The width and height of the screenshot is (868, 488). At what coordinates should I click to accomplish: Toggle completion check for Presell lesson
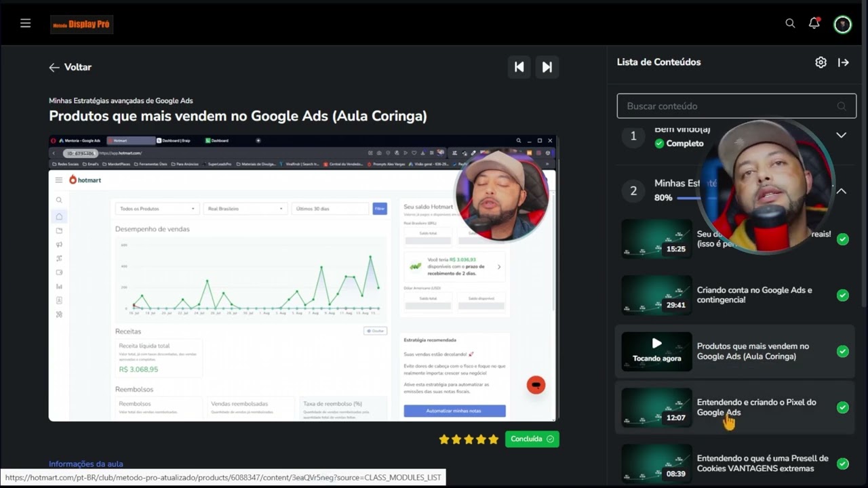[x=843, y=464]
